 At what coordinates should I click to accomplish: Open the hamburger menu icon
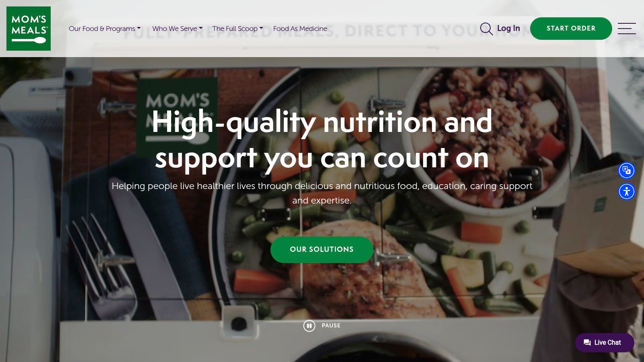[x=627, y=29]
